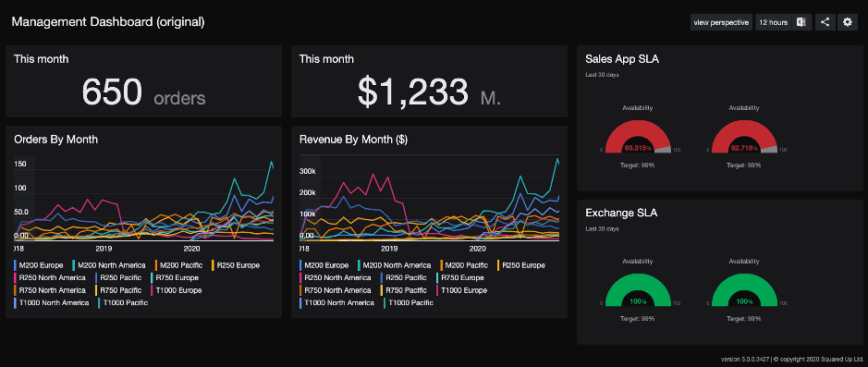Open the 12 hours timeframe selector
The image size is (868, 367).
774,22
